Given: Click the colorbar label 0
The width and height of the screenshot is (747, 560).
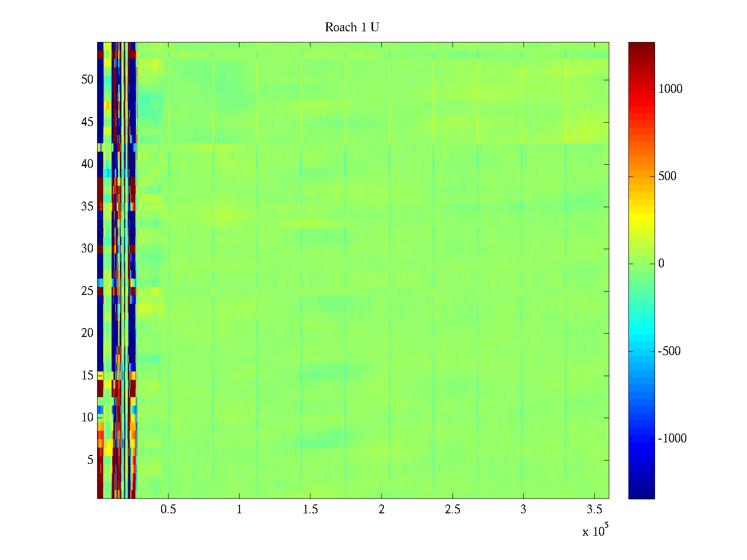Looking at the screenshot, I should tap(661, 264).
